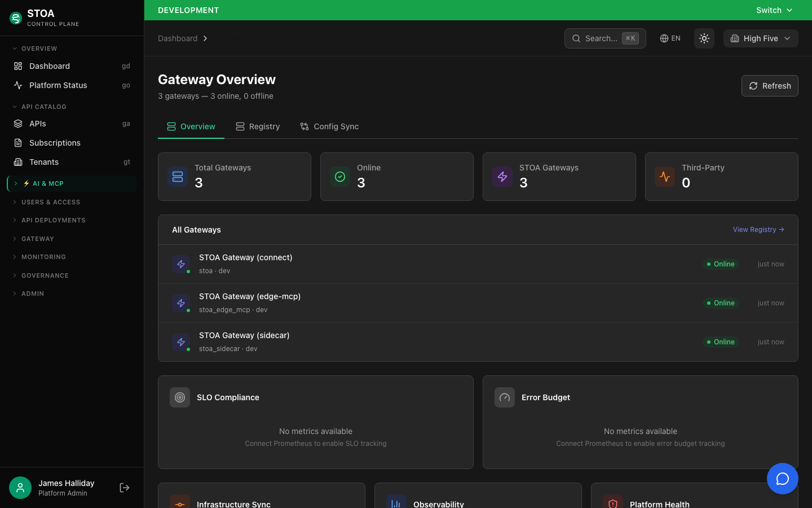The width and height of the screenshot is (812, 508).
Task: Click the log out icon beside James Halliday
Action: [125, 488]
